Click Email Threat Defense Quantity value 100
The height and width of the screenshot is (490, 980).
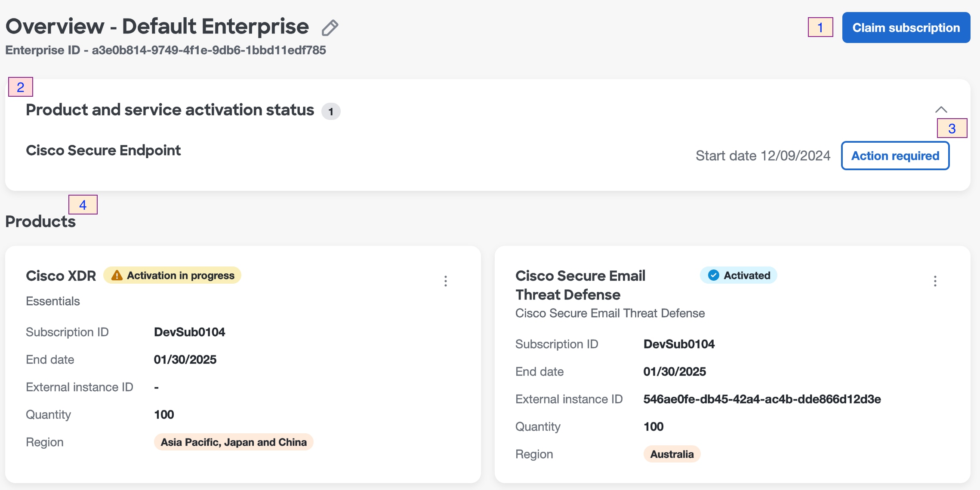tap(653, 426)
